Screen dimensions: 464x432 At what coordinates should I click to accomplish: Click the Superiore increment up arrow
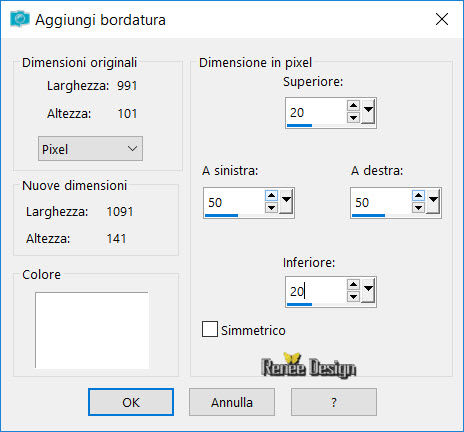353,106
